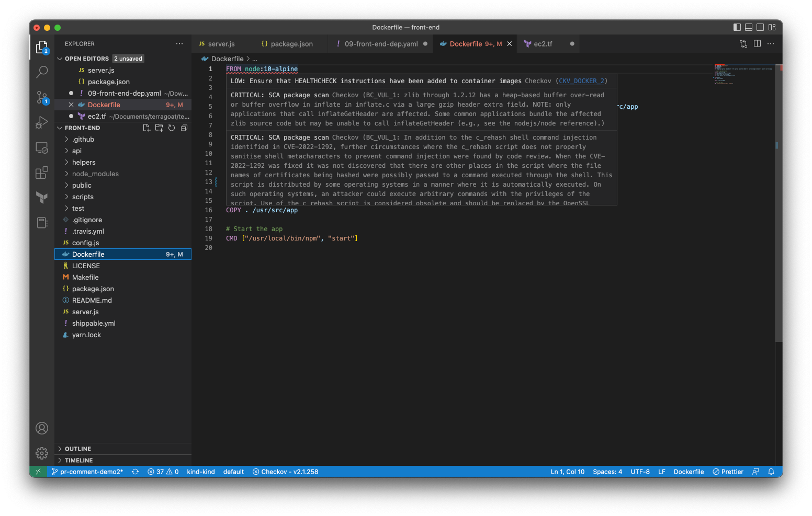Open the Run and Debug view
Viewport: 812px width, 516px height.
coord(42,122)
